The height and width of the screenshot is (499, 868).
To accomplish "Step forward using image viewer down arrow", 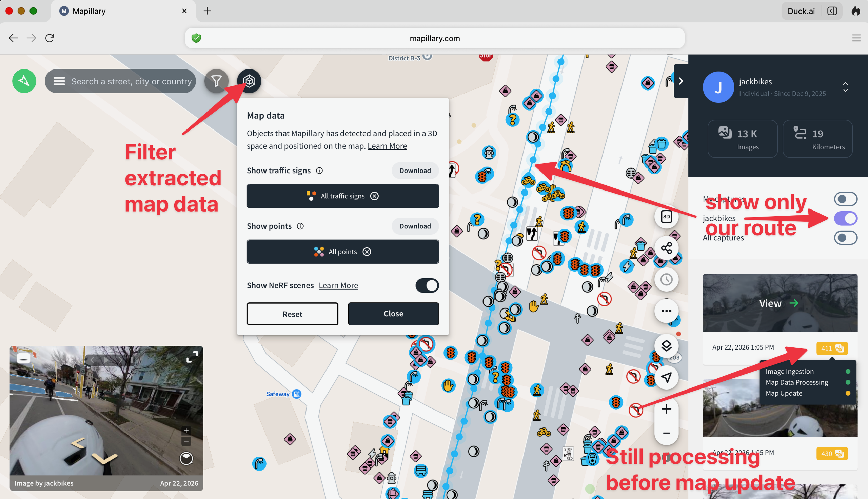I will pyautogui.click(x=104, y=458).
